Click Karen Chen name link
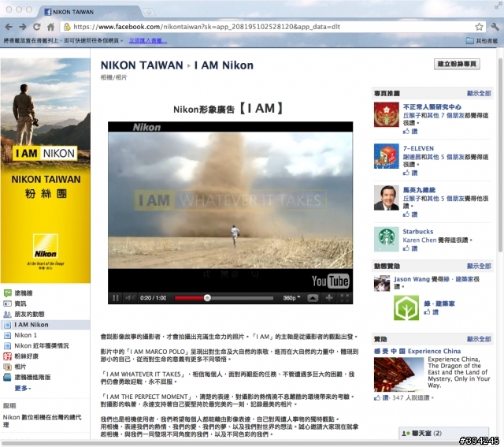504x447 pixels. point(420,240)
